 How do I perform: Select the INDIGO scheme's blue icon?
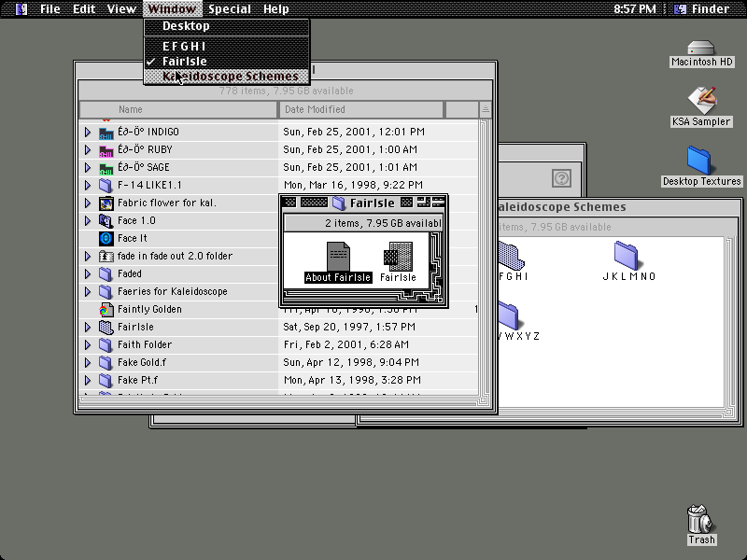coord(106,132)
